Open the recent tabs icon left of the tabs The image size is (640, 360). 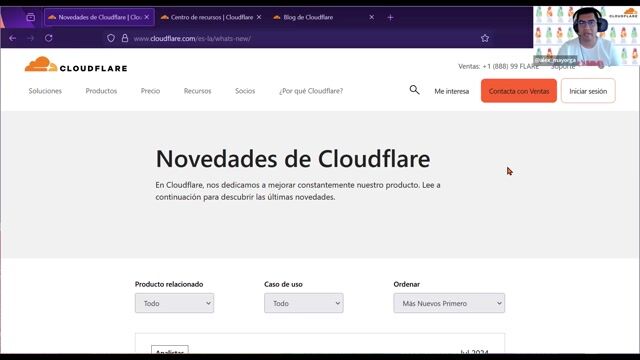point(31,17)
